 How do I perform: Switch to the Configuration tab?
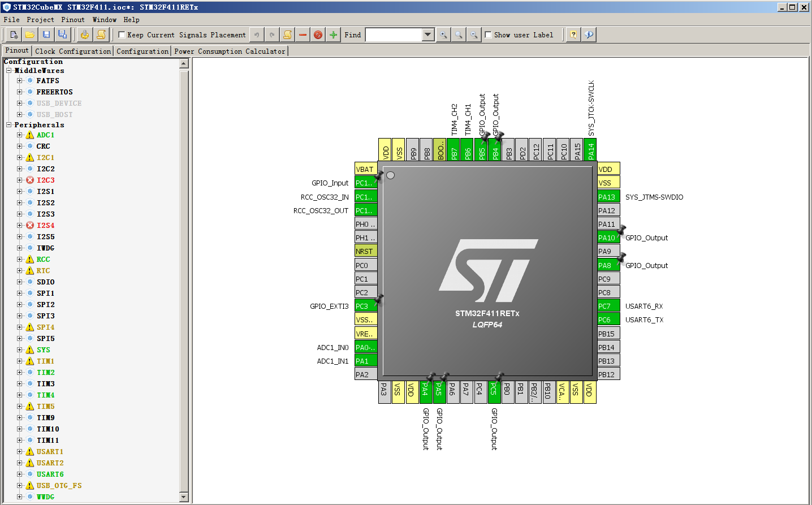pyautogui.click(x=142, y=51)
